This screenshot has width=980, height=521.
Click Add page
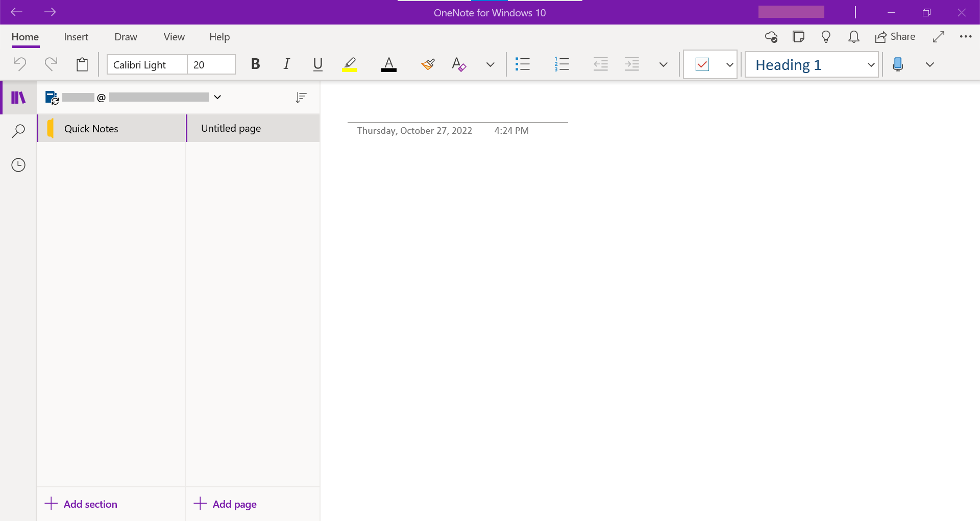coord(225,504)
